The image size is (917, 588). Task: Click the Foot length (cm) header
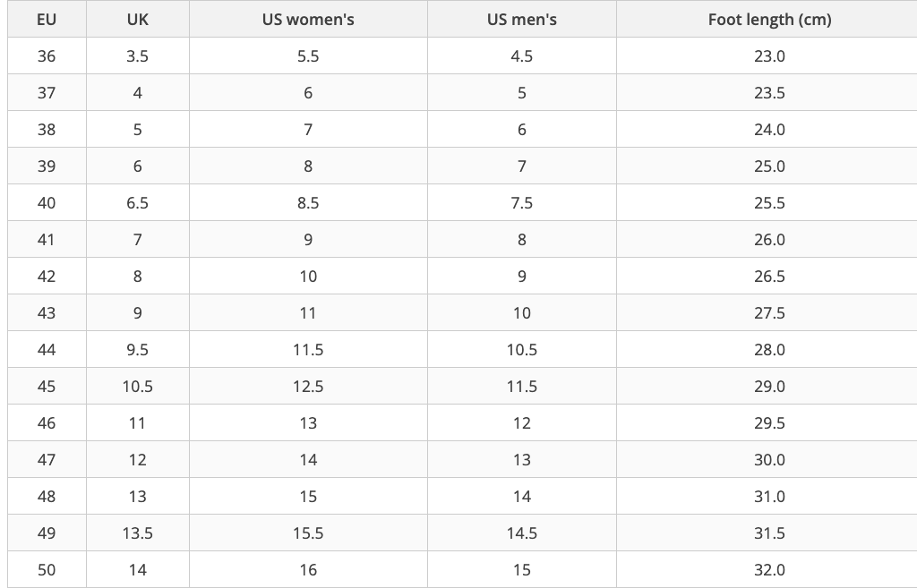(x=769, y=20)
